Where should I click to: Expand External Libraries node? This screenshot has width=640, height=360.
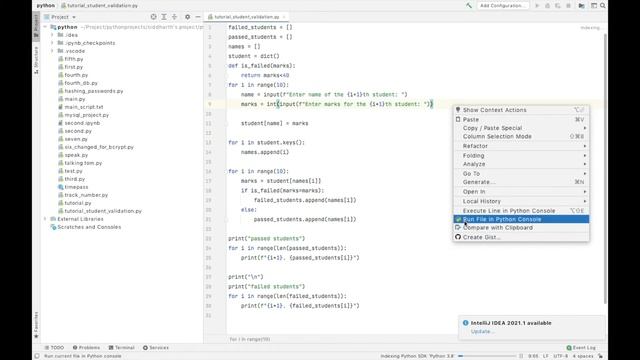(45, 219)
